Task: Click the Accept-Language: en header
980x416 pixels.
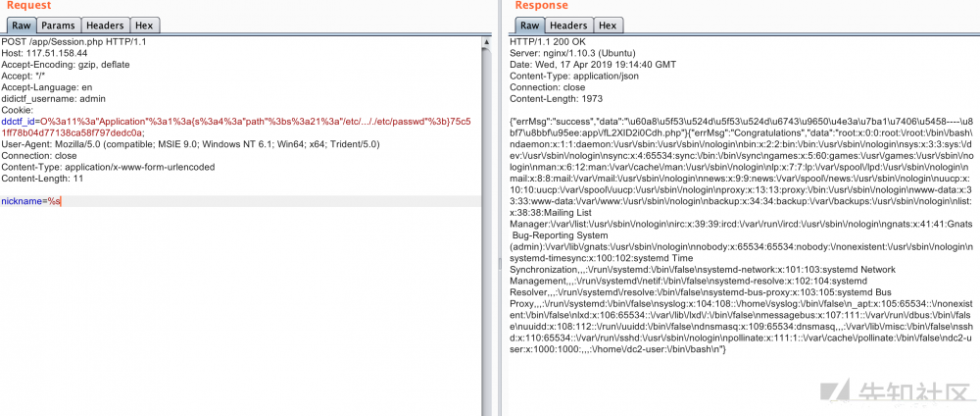Action: (47, 87)
